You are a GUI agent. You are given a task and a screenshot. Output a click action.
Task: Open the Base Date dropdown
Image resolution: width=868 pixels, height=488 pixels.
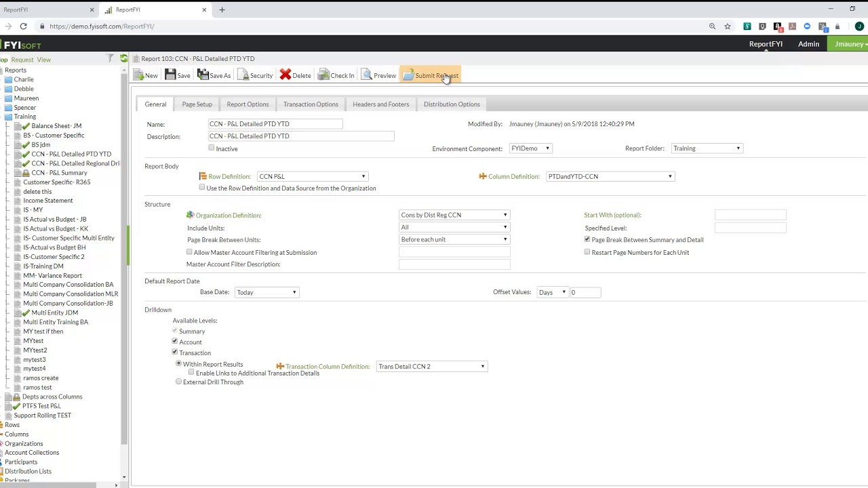click(x=267, y=292)
